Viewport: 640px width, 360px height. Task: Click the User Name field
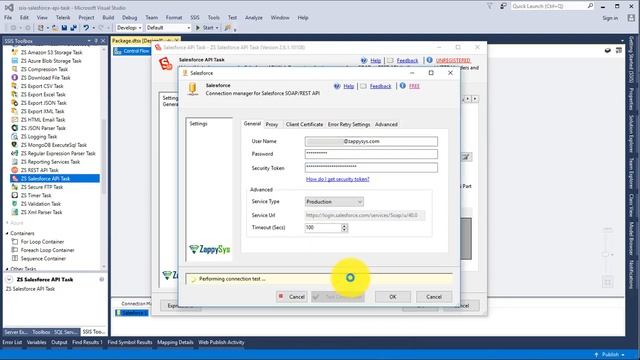coord(371,141)
